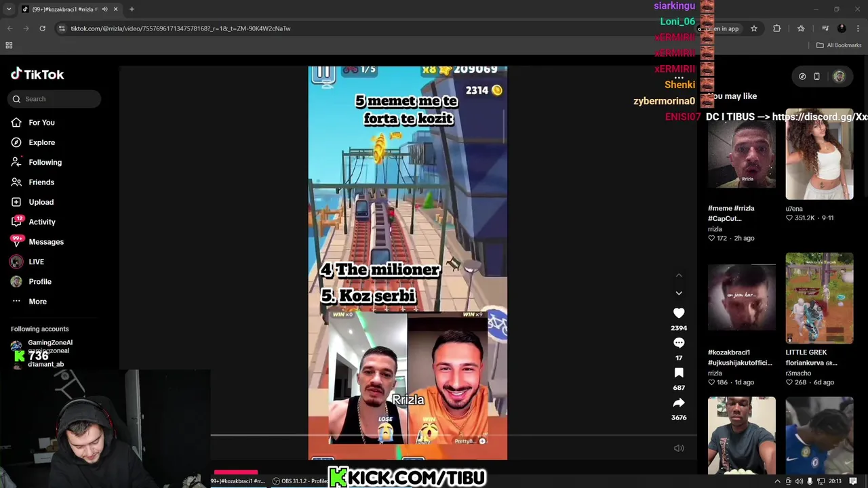Bookmark this page with the star icon
The width and height of the screenshot is (868, 488).
pos(753,28)
